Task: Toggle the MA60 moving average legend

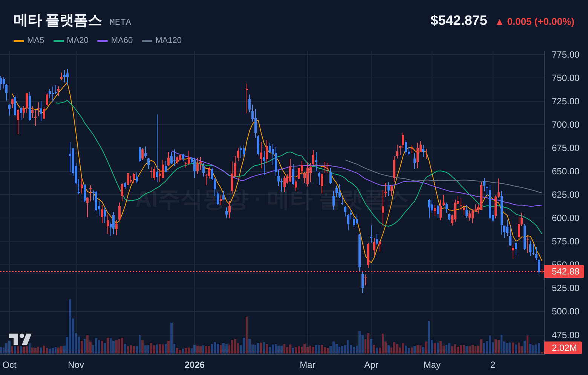Action: [115, 40]
